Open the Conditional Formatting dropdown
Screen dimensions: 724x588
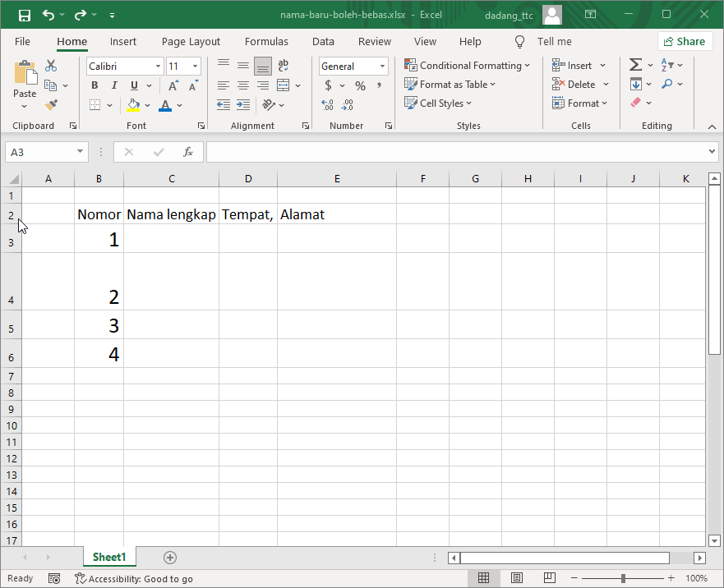click(467, 66)
